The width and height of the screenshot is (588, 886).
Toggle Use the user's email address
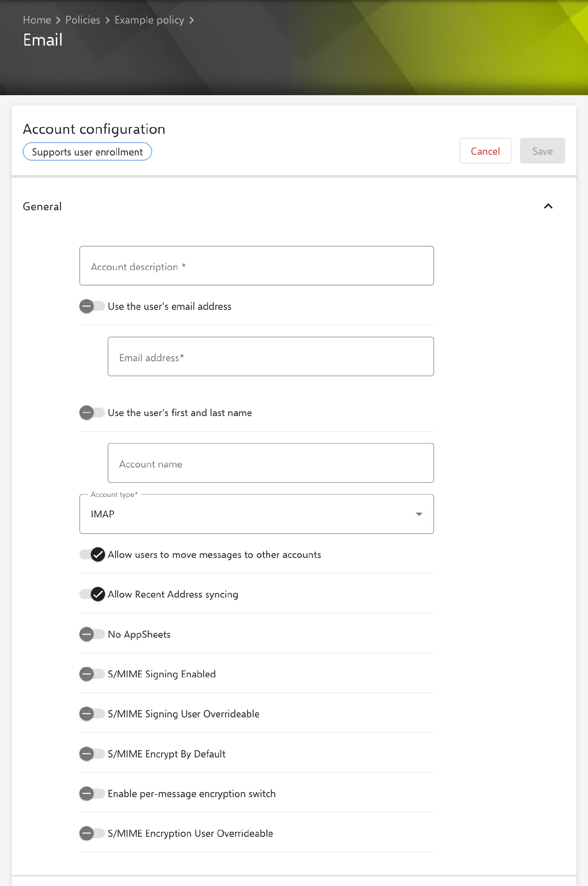coord(92,306)
